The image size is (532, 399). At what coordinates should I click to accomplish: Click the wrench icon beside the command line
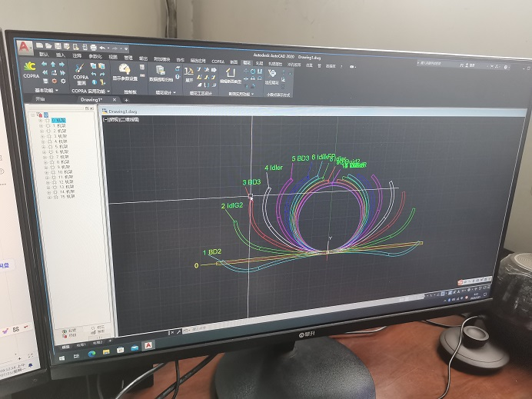point(179,332)
